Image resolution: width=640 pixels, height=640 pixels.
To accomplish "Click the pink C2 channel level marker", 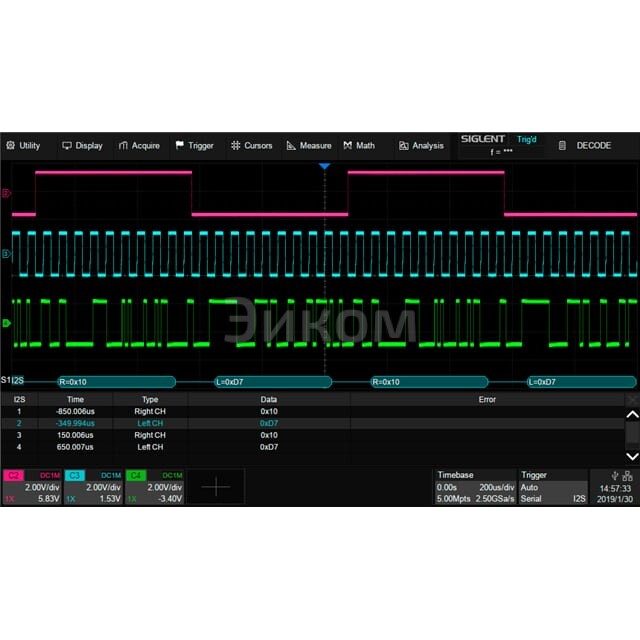I will pos(7,193).
